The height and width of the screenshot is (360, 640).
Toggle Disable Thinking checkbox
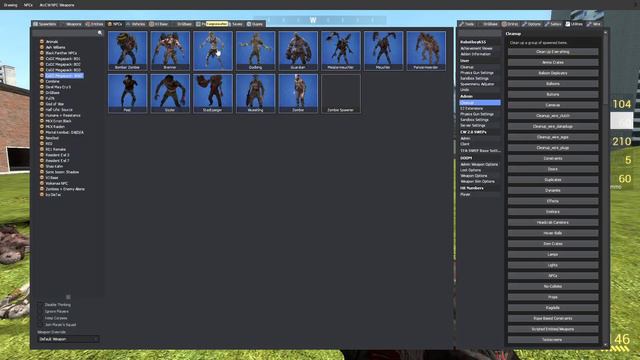pyautogui.click(x=41, y=305)
